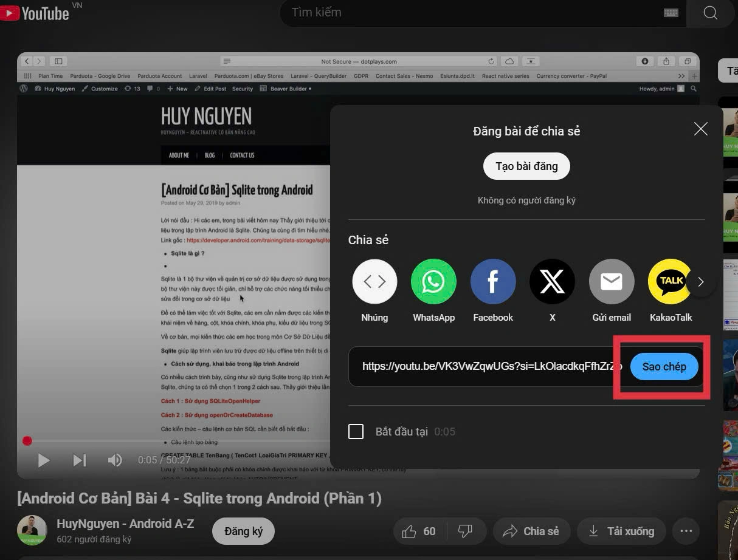The width and height of the screenshot is (738, 560).
Task: Show more share options arrow
Action: (x=701, y=282)
